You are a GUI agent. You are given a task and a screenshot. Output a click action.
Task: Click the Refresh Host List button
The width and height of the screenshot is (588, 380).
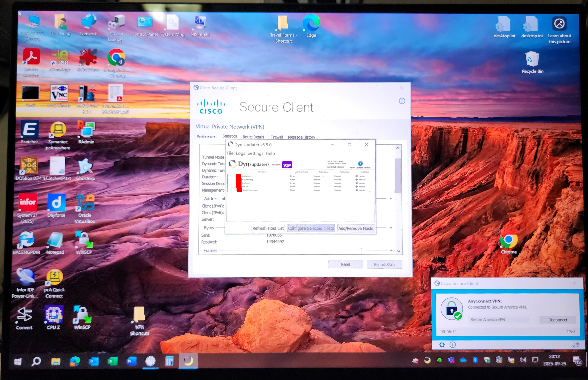pos(268,228)
